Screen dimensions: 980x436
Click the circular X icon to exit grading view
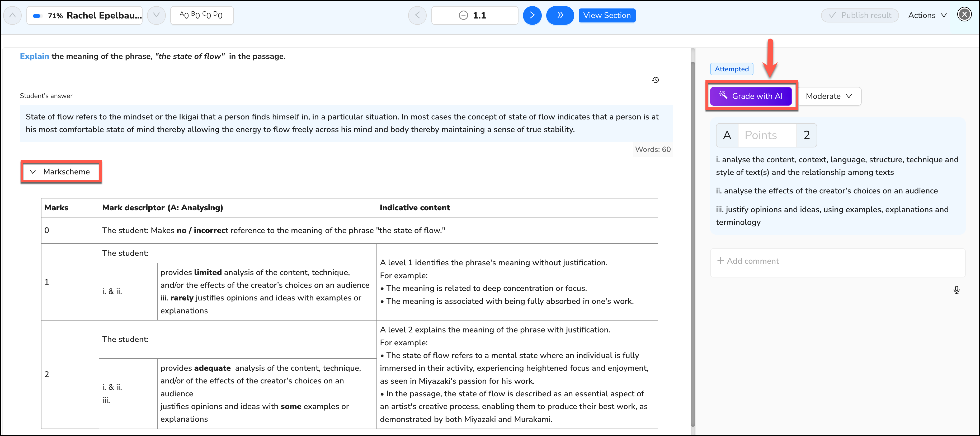click(x=964, y=14)
